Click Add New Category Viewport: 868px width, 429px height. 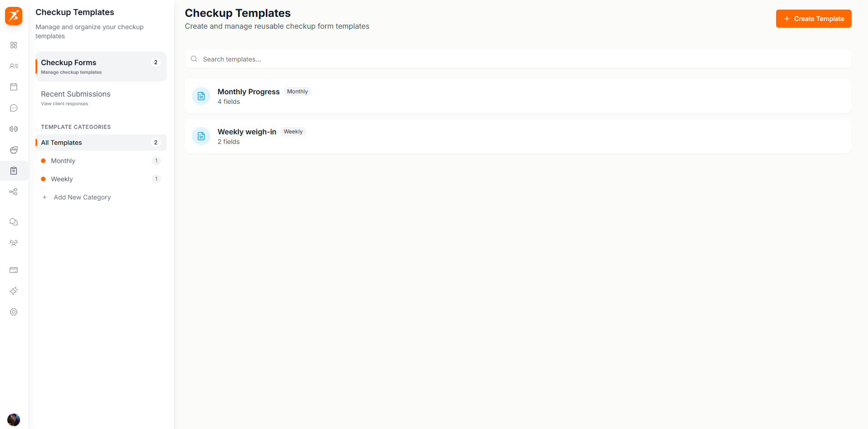point(82,197)
